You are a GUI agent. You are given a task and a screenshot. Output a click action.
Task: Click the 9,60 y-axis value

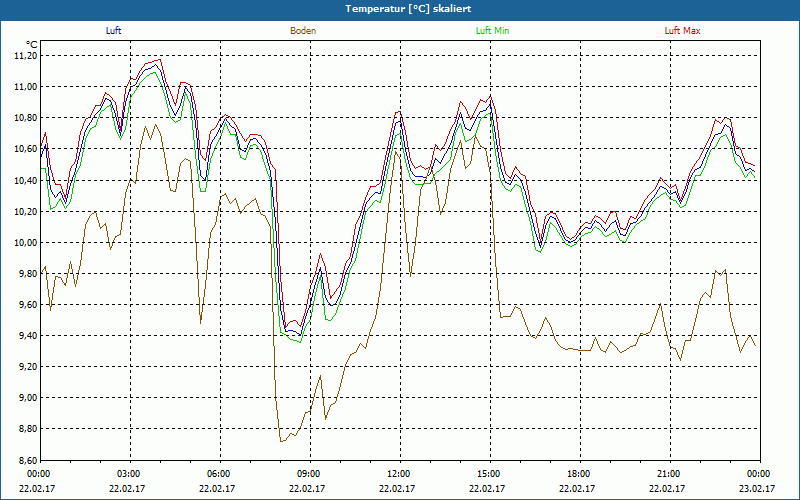tap(28, 305)
